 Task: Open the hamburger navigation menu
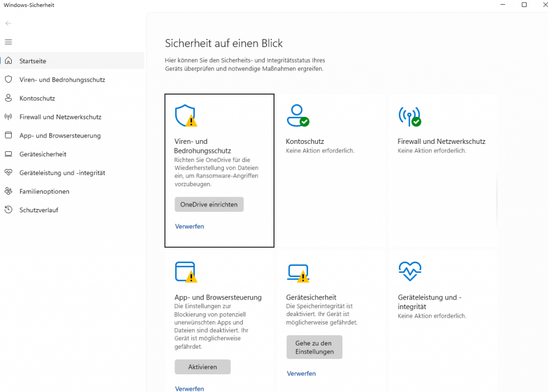pyautogui.click(x=8, y=42)
